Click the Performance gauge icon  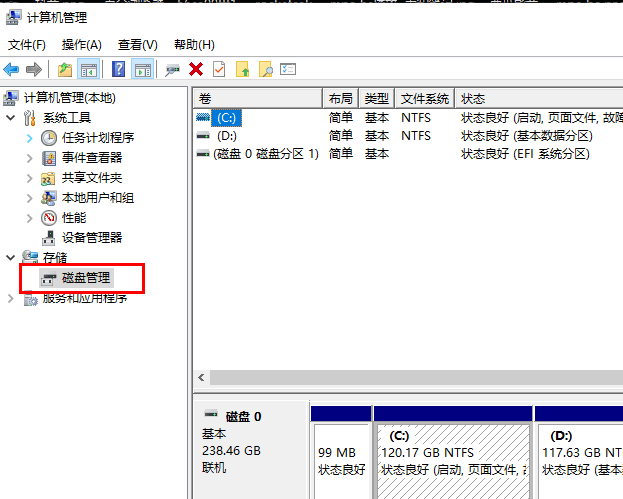(x=49, y=218)
